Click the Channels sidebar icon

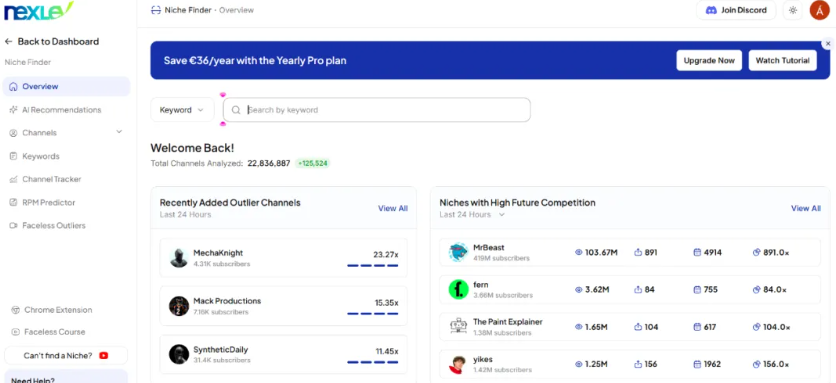coord(13,133)
